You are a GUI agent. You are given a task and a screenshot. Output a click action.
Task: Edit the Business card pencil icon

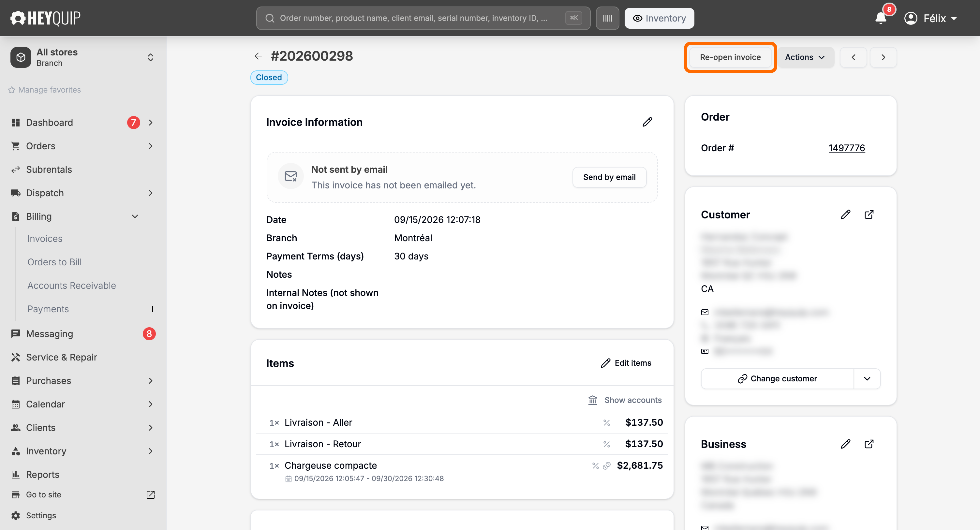click(845, 444)
